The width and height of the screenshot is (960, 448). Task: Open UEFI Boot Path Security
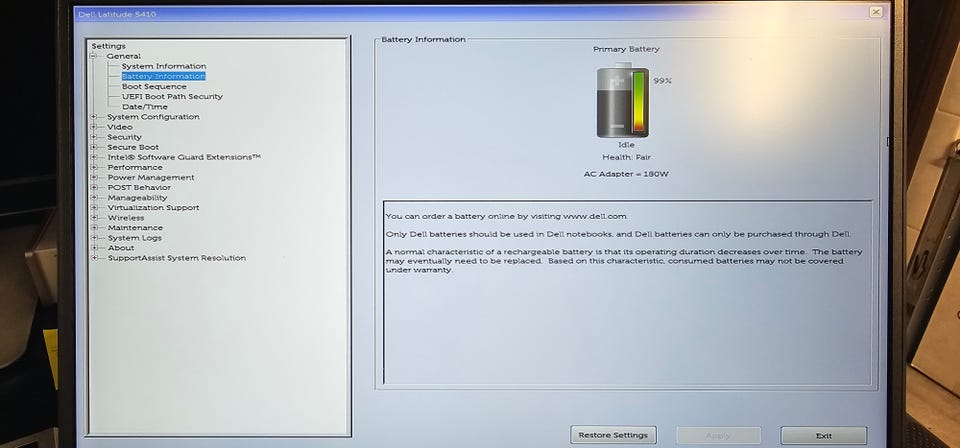coord(172,97)
